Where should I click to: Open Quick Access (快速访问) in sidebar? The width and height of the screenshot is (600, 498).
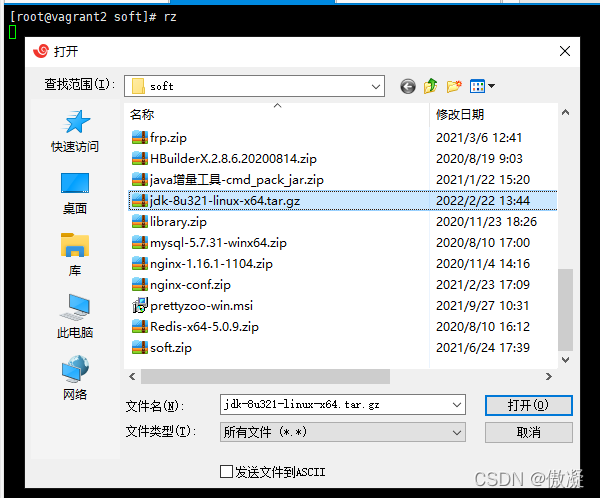pos(75,131)
